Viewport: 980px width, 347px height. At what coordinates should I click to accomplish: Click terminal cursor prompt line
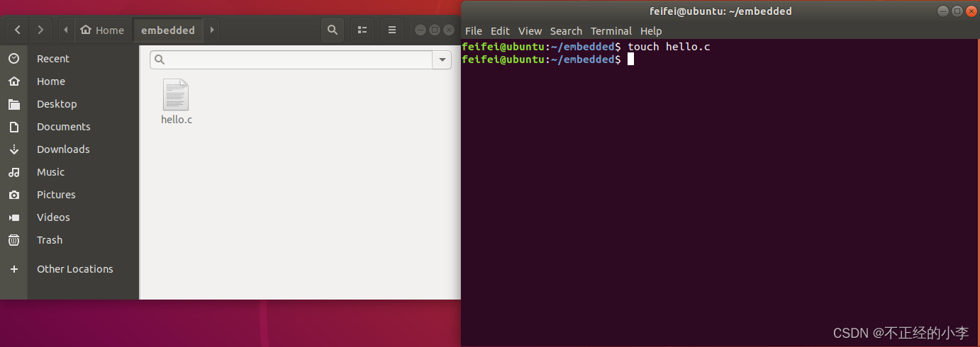coord(547,59)
